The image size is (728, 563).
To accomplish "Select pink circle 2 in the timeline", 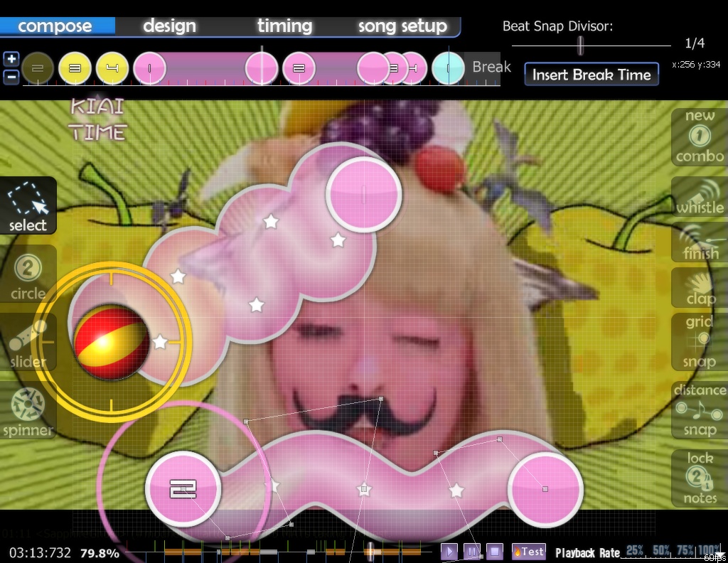I will click(x=299, y=68).
